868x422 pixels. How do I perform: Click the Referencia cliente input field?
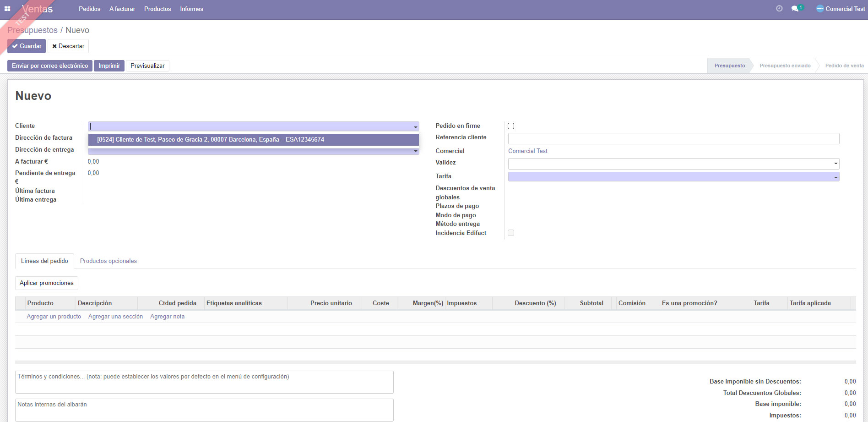coord(673,138)
